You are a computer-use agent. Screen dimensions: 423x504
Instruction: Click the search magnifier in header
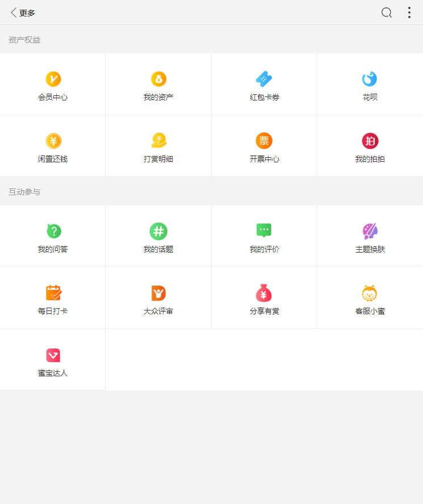(386, 12)
